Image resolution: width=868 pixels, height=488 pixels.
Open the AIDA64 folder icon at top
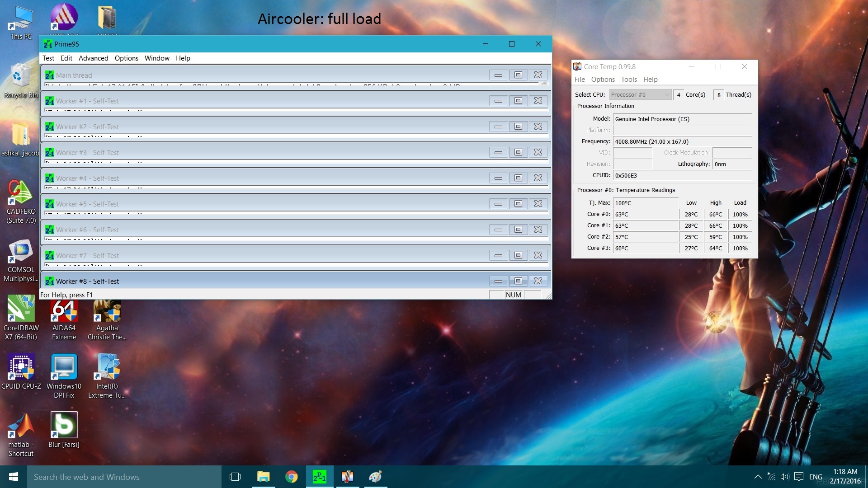pyautogui.click(x=107, y=19)
